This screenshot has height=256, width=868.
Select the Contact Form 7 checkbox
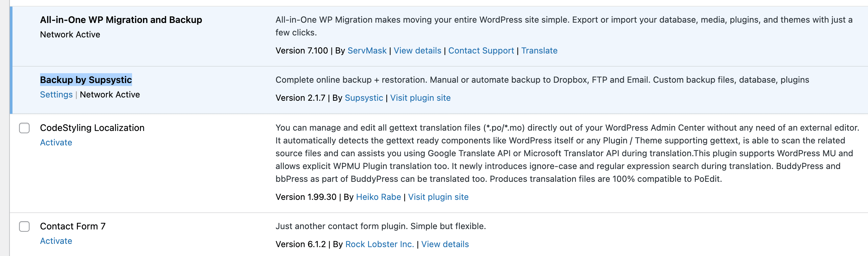pos(24,226)
